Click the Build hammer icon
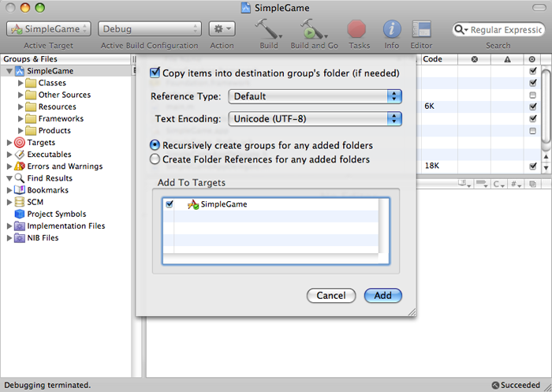The image size is (552, 392). (268, 29)
